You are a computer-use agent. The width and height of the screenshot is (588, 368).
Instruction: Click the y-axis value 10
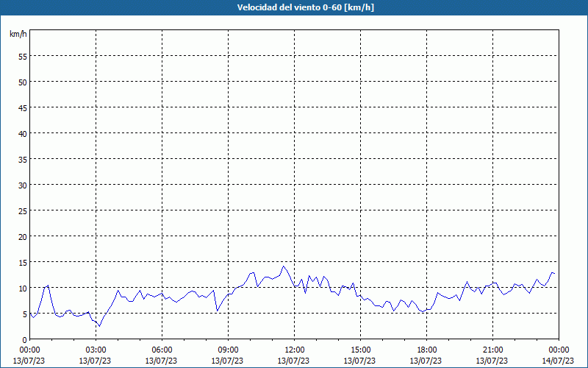(23, 288)
